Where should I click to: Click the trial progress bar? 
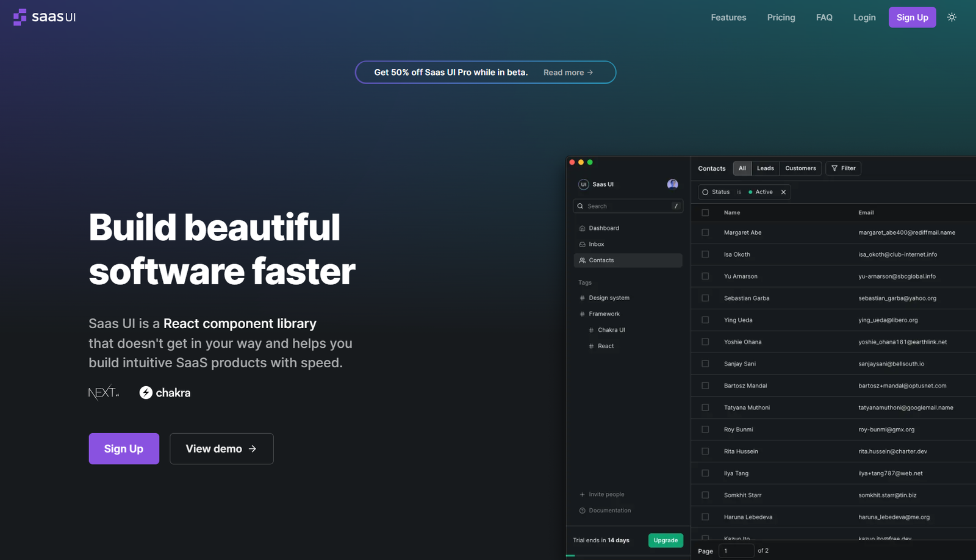pyautogui.click(x=628, y=555)
